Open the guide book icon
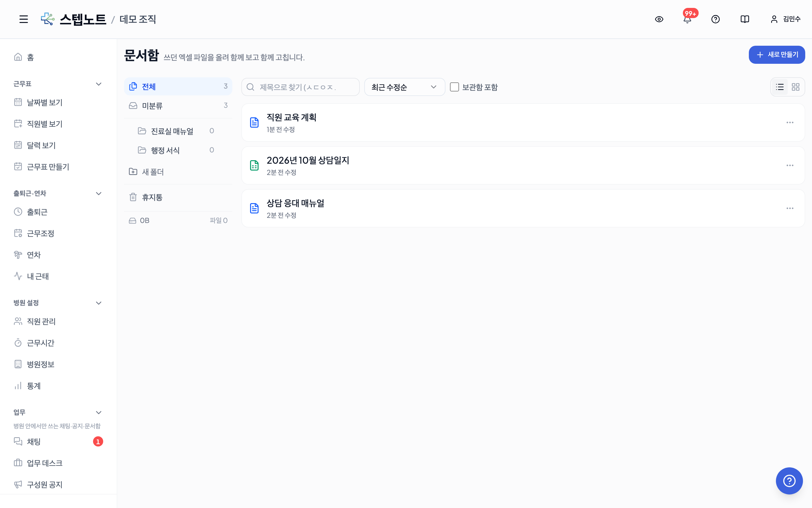This screenshot has width=812, height=508. pos(745,19)
